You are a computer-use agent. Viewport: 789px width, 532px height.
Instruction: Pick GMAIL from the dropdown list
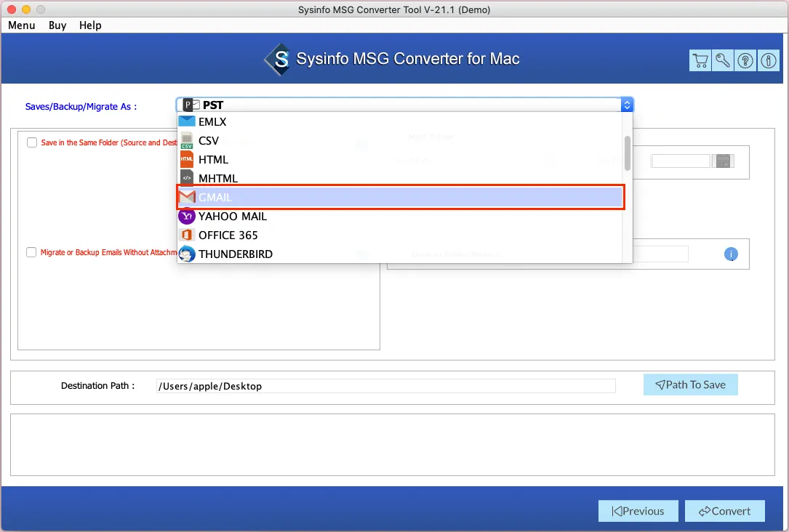tap(401, 197)
